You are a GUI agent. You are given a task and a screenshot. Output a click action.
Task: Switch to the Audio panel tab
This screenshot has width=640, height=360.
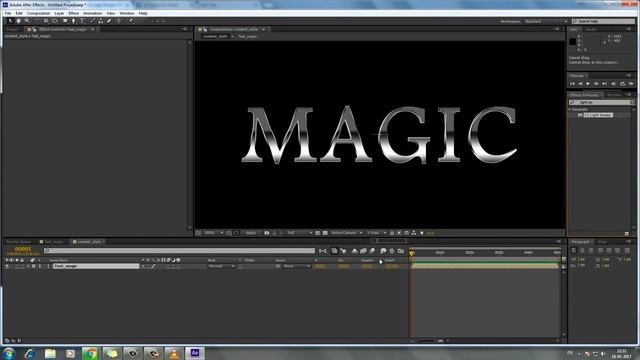tap(591, 29)
